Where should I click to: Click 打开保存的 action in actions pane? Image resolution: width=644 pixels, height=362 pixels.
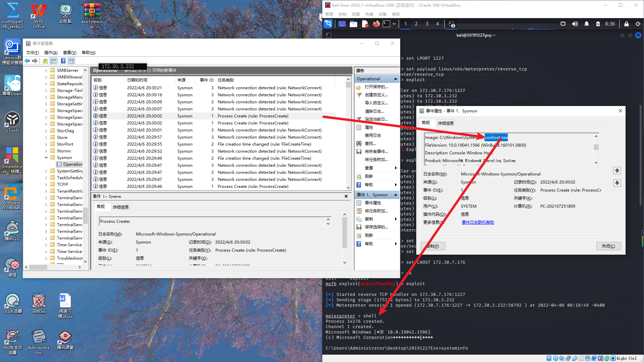(376, 87)
